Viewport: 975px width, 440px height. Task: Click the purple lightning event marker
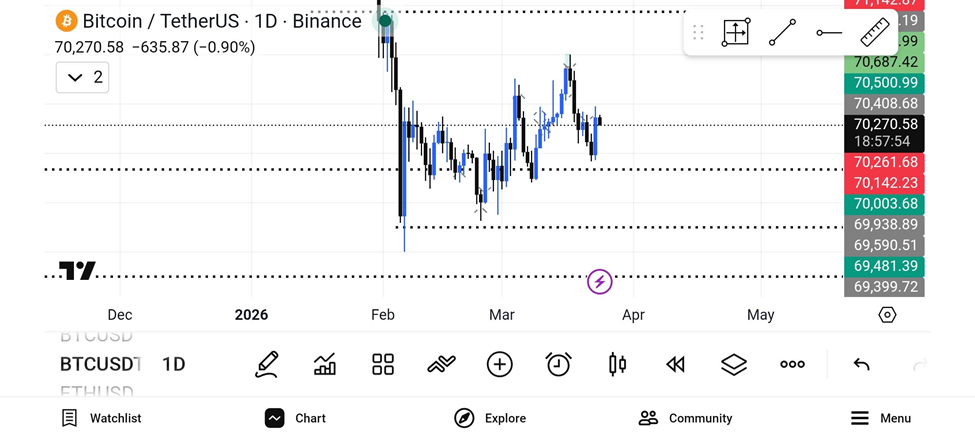[599, 282]
